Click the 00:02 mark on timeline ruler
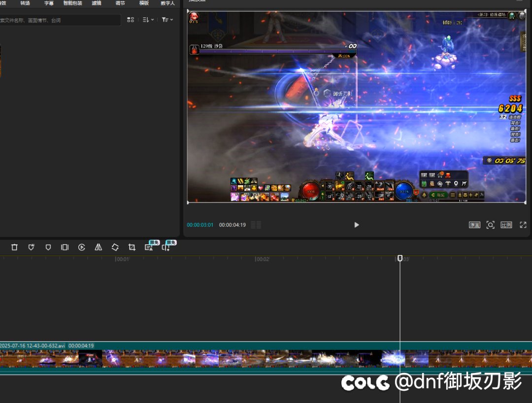The image size is (532, 403). tap(262, 259)
